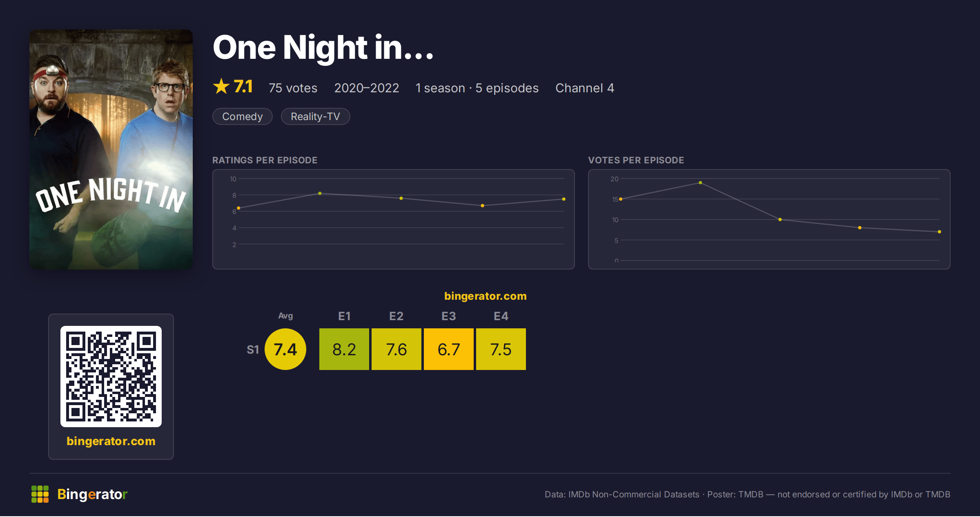The width and height of the screenshot is (980, 517).
Task: Click the orange E3 tile 6.7
Action: coord(449,349)
